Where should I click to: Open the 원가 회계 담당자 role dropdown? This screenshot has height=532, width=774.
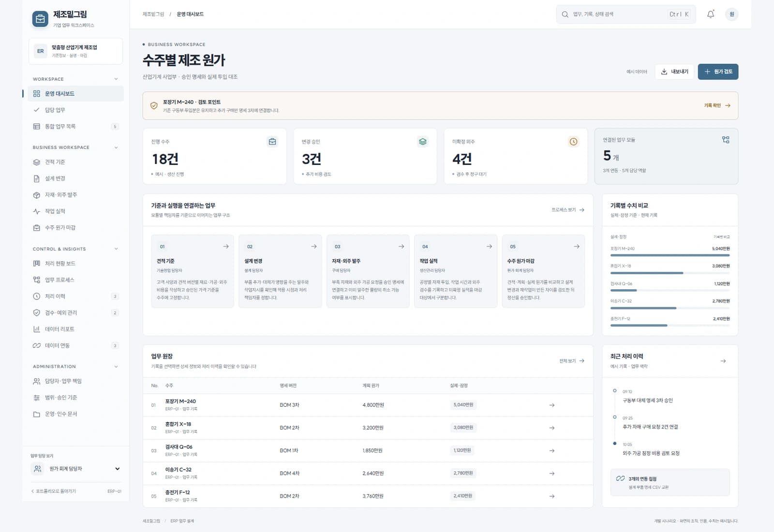pyautogui.click(x=76, y=469)
